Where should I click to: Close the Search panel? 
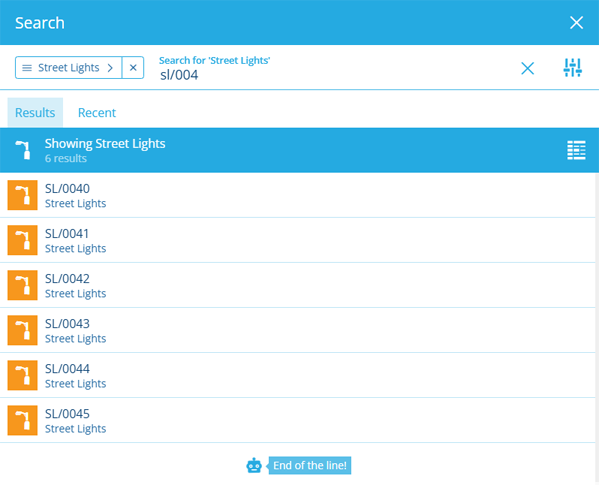coord(576,23)
